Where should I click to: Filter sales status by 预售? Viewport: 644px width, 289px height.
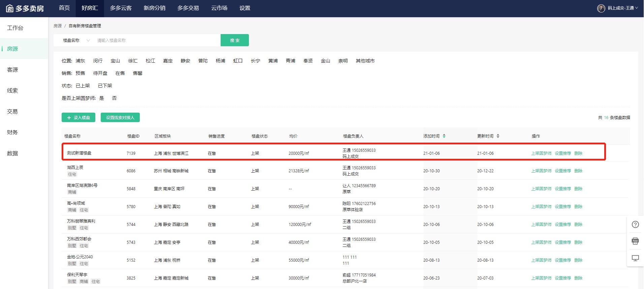[80, 73]
